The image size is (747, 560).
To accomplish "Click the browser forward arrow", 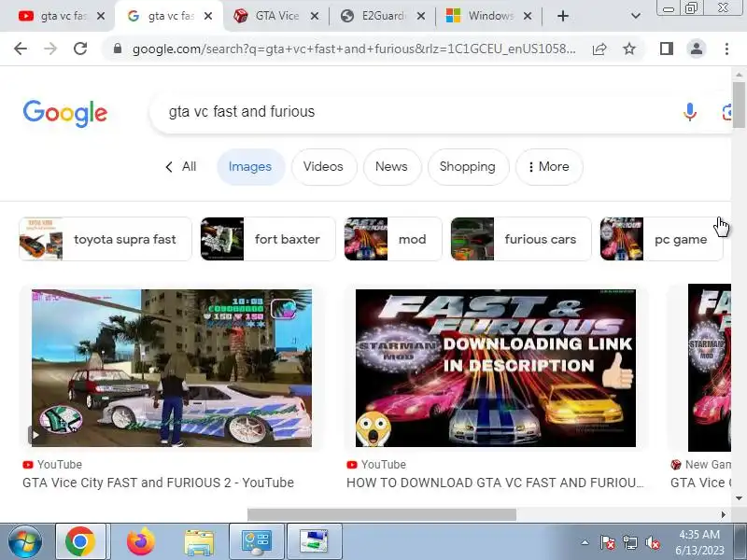I will tap(50, 49).
